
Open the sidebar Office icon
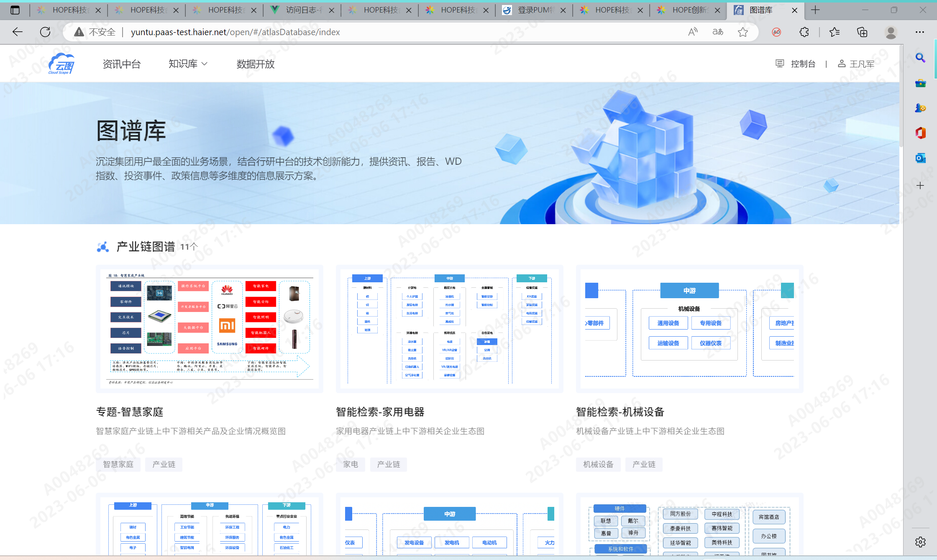point(920,133)
